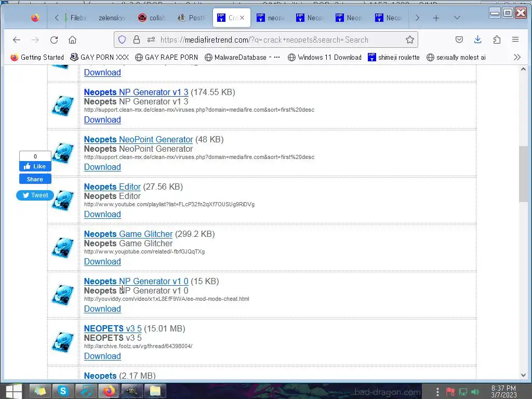
Task: Click the page vertical scrollbar thumb
Action: 523,174
